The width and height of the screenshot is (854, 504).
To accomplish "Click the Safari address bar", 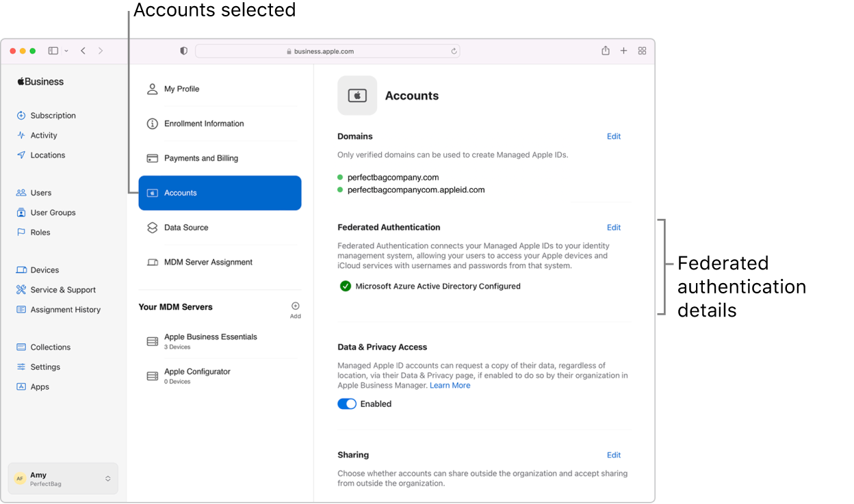I will 327,51.
